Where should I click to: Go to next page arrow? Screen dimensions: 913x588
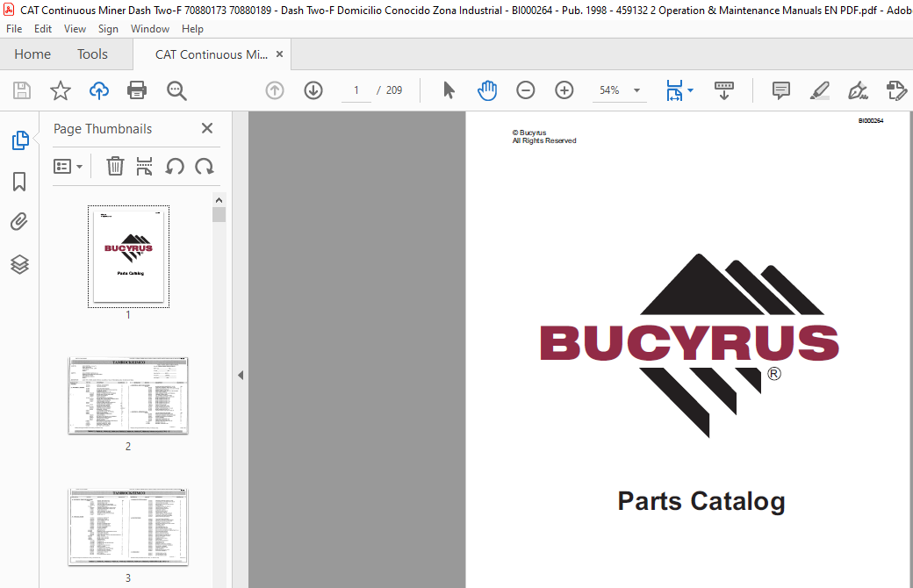(313, 90)
